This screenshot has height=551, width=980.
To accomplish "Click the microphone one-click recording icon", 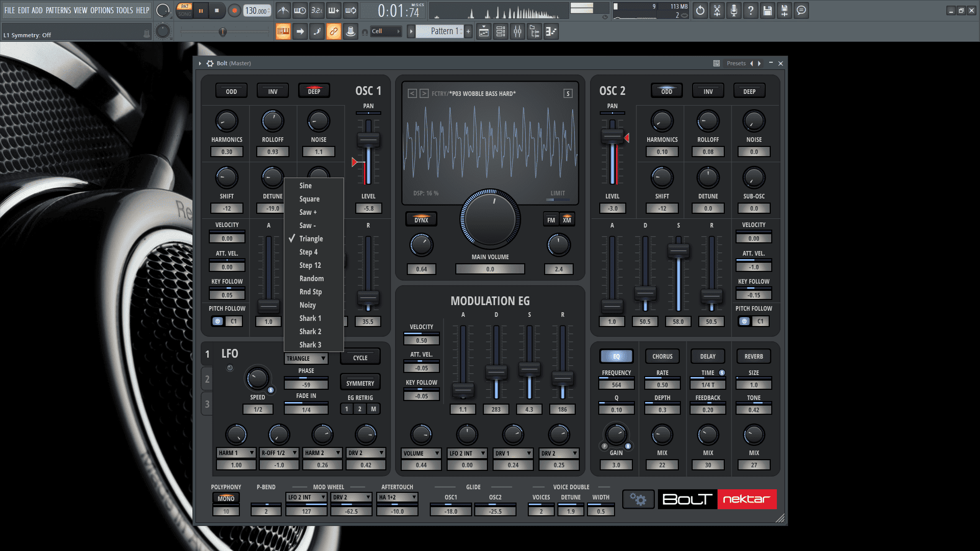I will pos(734,10).
